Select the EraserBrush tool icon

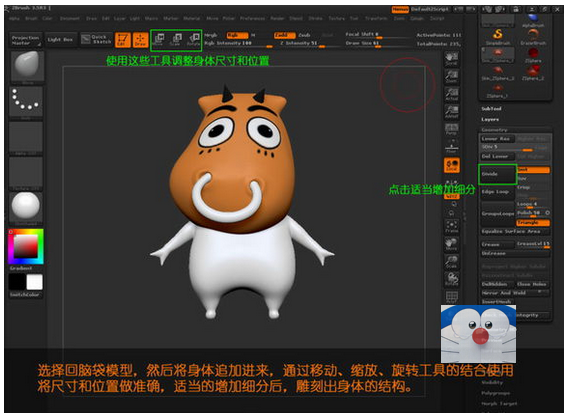coord(533,37)
